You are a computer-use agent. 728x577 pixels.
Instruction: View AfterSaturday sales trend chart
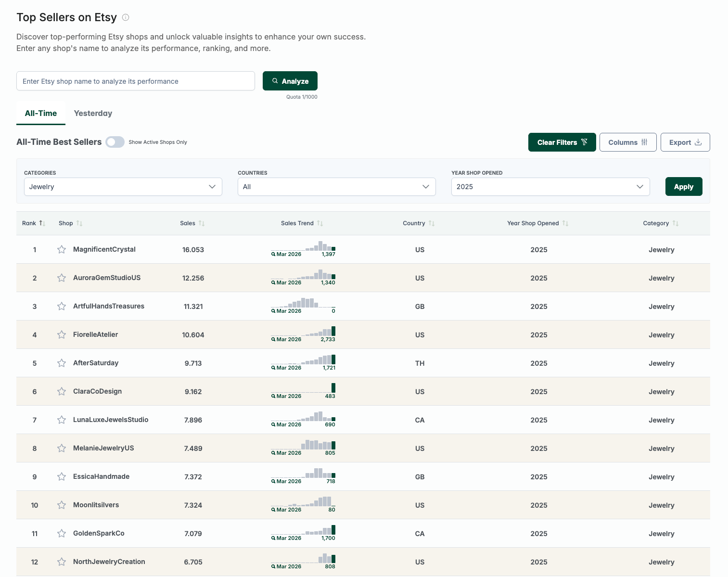(303, 362)
